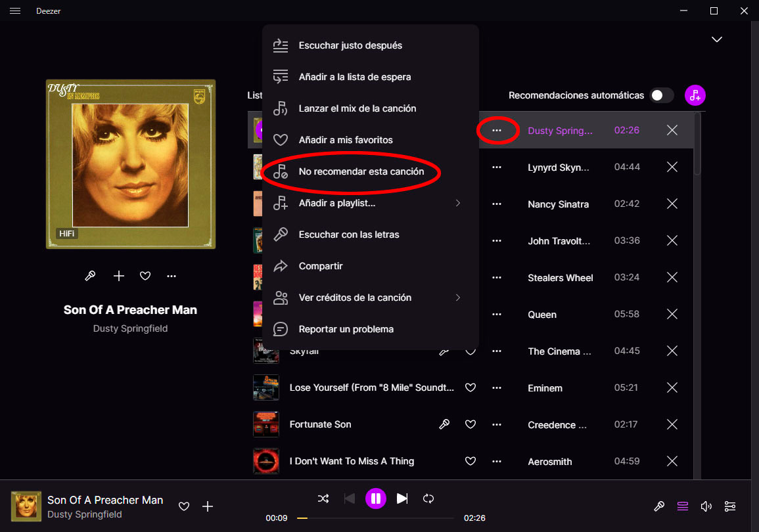Toggle Recomendaciones automáticas switch

point(662,95)
